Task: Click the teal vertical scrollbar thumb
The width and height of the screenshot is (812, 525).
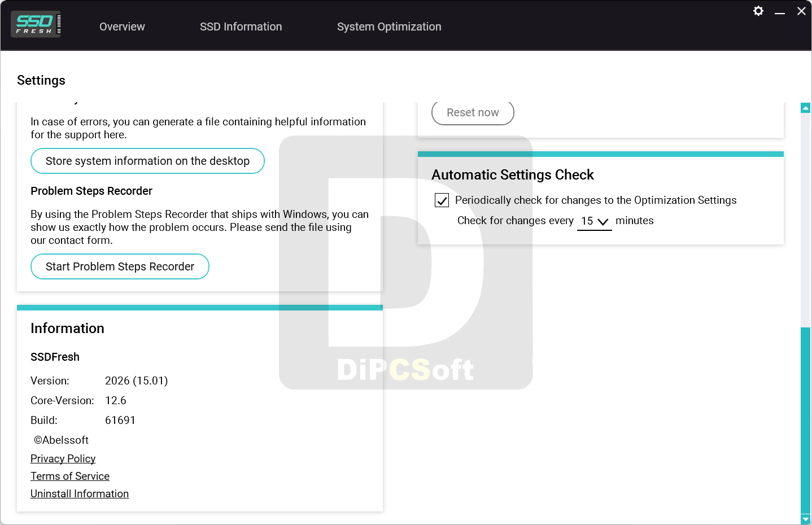Action: [x=806, y=421]
